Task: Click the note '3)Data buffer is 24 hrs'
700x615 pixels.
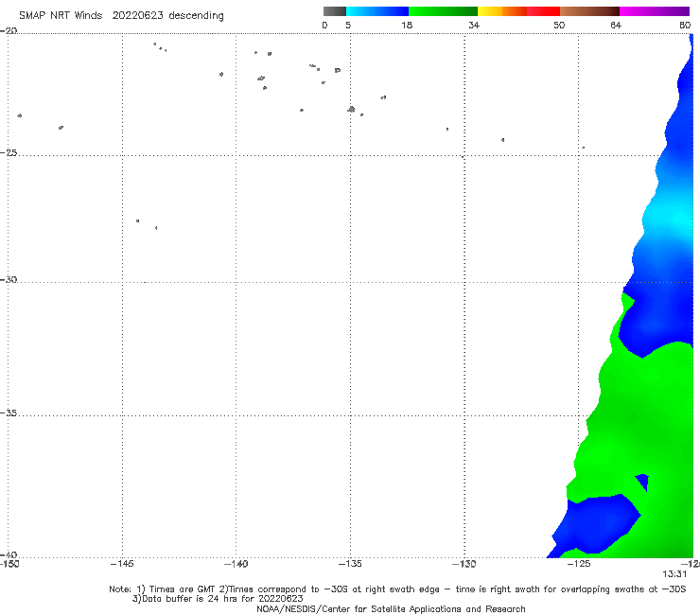Action: [218, 599]
